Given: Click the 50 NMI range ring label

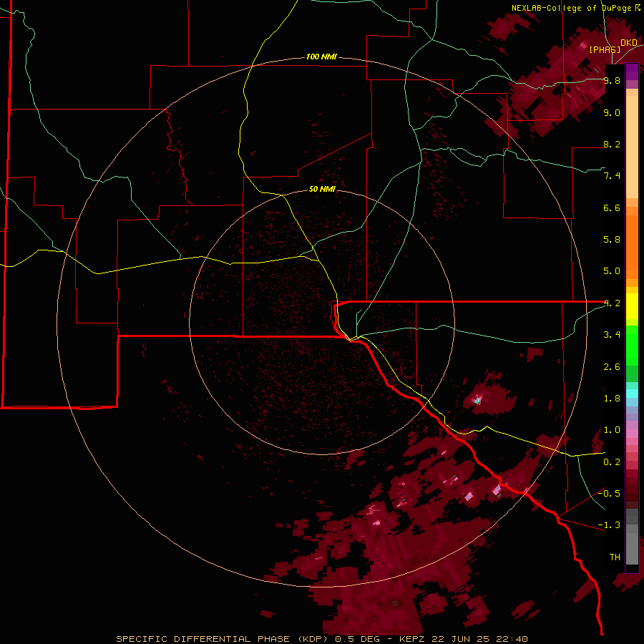Looking at the screenshot, I should 322,189.
